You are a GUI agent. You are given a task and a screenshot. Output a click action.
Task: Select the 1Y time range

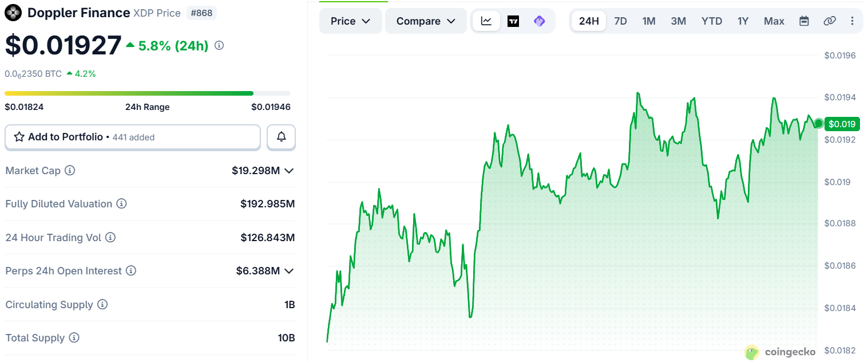[x=743, y=21]
